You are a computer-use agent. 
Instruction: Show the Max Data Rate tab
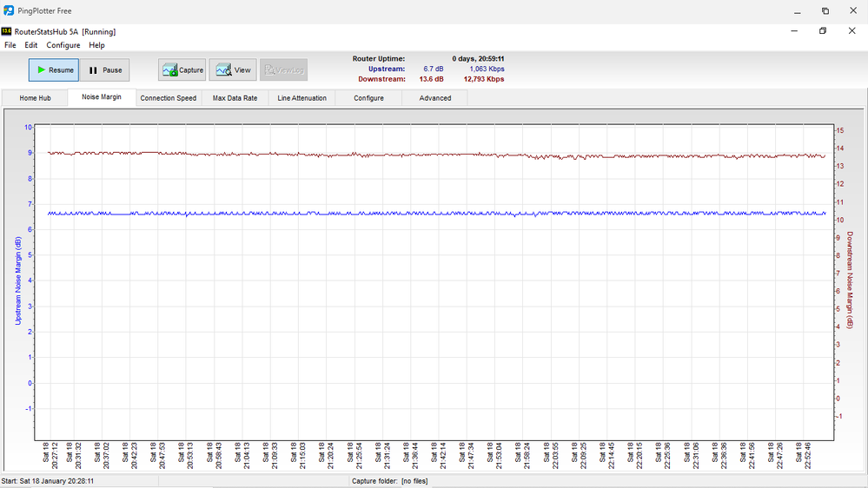pos(235,98)
